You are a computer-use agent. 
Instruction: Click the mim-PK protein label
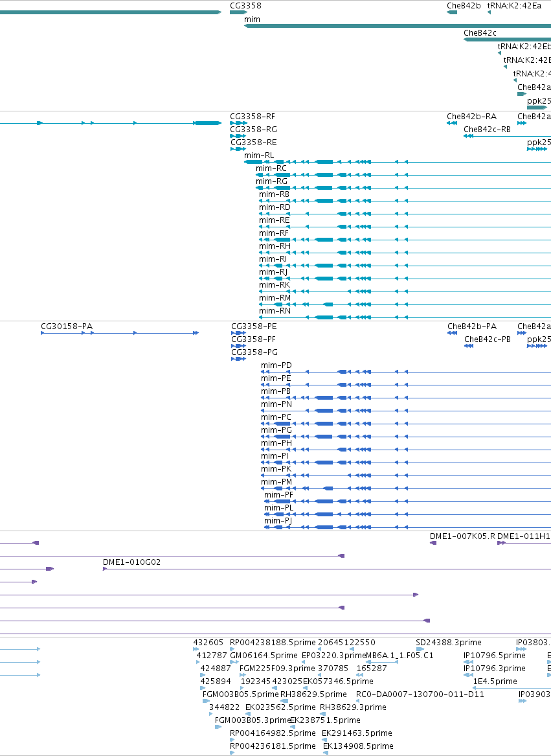(x=276, y=470)
